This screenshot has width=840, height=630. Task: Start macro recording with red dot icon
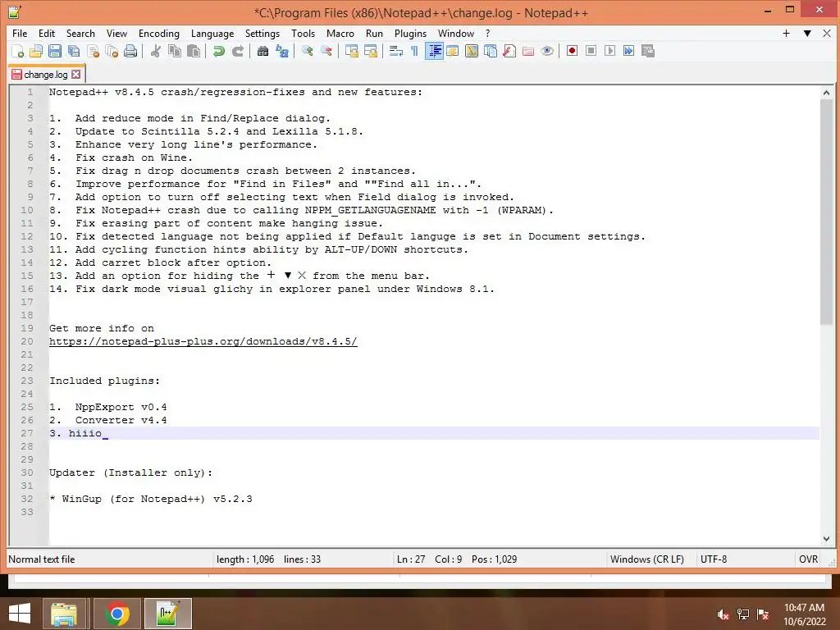point(572,51)
